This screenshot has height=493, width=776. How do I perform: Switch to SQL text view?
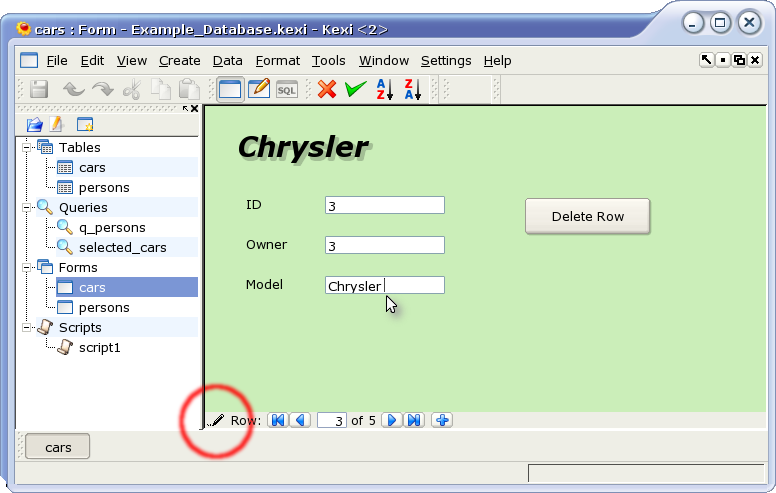pos(287,89)
